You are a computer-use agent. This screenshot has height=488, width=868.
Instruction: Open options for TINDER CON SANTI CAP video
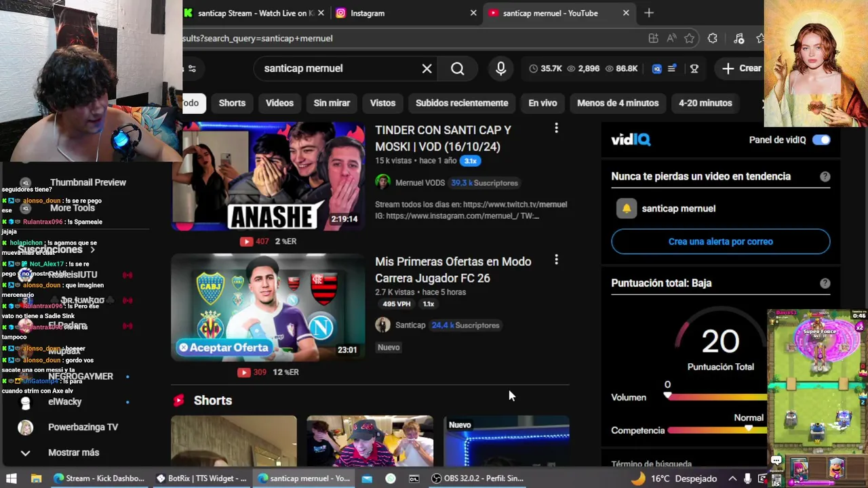click(556, 128)
